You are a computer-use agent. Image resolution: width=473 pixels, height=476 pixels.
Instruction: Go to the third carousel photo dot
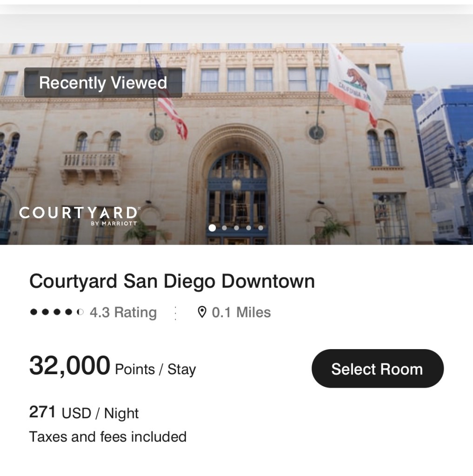click(x=237, y=228)
